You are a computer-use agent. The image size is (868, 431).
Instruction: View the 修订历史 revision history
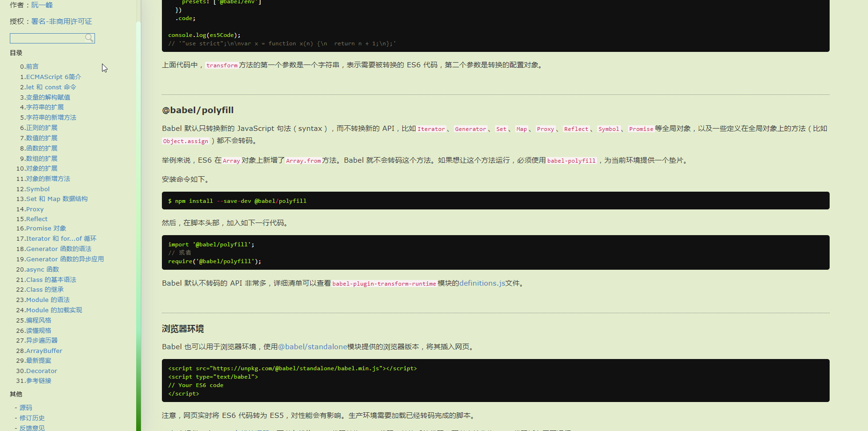tap(31, 418)
